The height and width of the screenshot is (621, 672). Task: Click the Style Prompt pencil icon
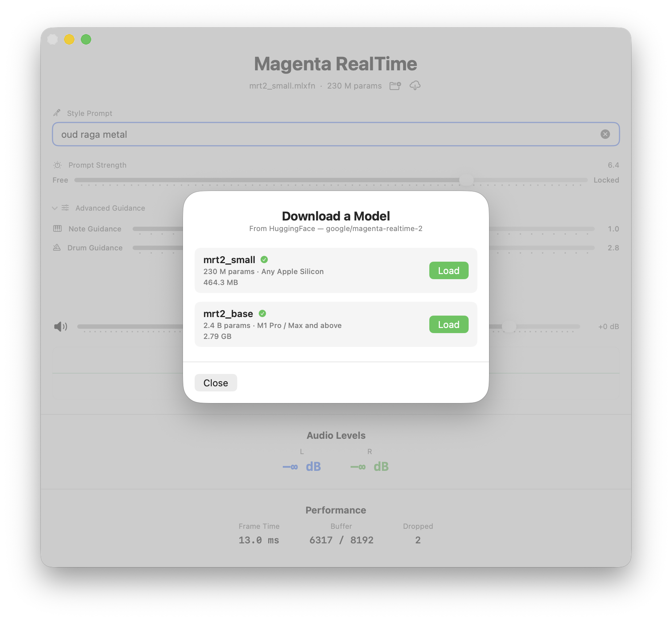pos(57,113)
